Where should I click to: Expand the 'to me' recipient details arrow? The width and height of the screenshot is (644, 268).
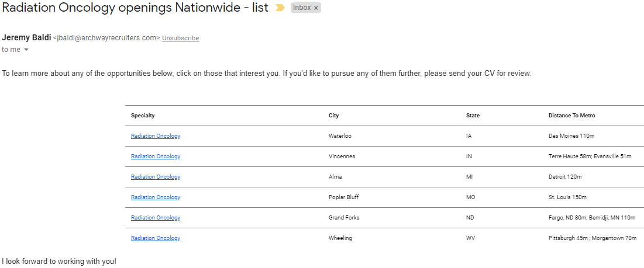click(26, 50)
